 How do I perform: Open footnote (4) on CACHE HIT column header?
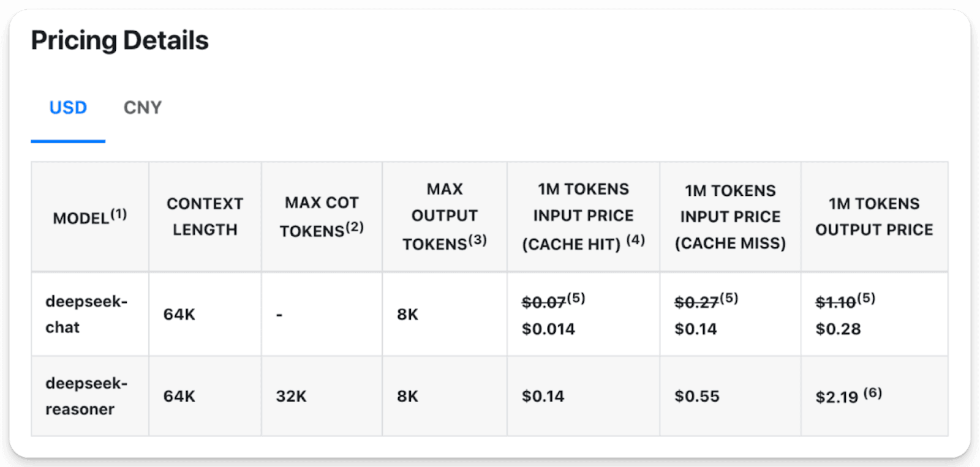637,241
